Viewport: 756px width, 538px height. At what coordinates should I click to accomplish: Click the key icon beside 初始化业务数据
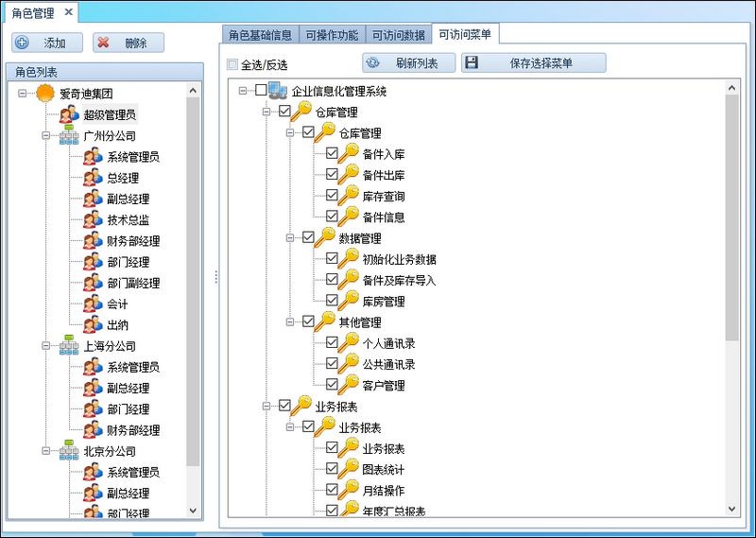(349, 259)
